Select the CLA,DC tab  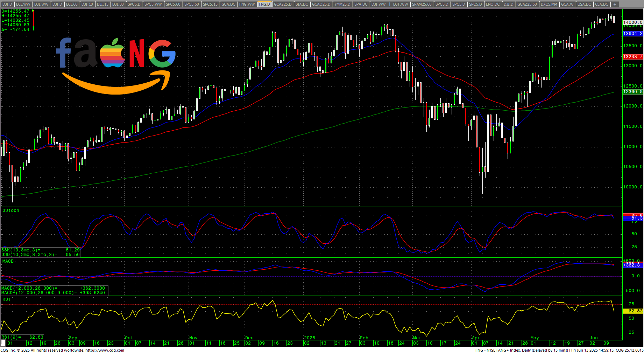[602, 4]
